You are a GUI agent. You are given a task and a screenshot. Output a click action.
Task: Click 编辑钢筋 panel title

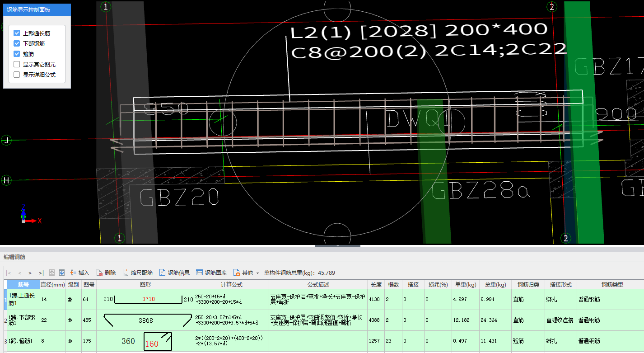click(14, 257)
